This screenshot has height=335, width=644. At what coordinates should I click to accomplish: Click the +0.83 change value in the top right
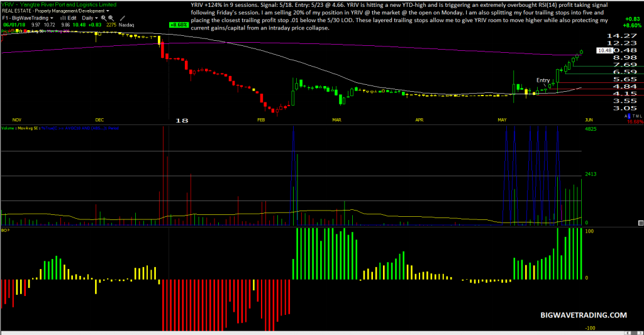pos(633,19)
